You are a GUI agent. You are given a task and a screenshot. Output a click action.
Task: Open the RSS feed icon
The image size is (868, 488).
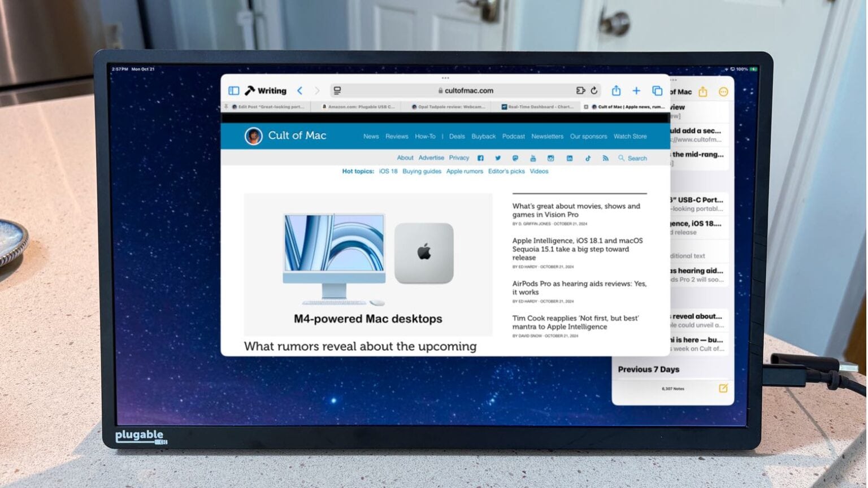605,159
